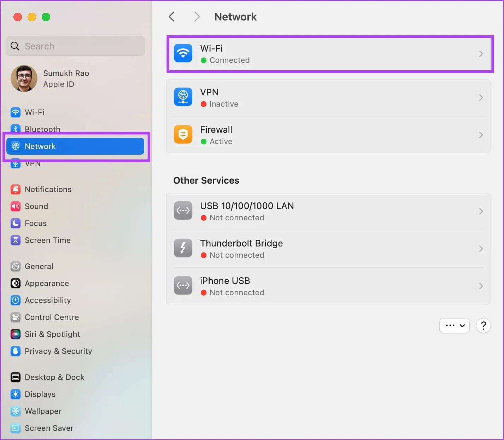The width and height of the screenshot is (504, 440).
Task: Click the question mark help button
Action: 483,326
